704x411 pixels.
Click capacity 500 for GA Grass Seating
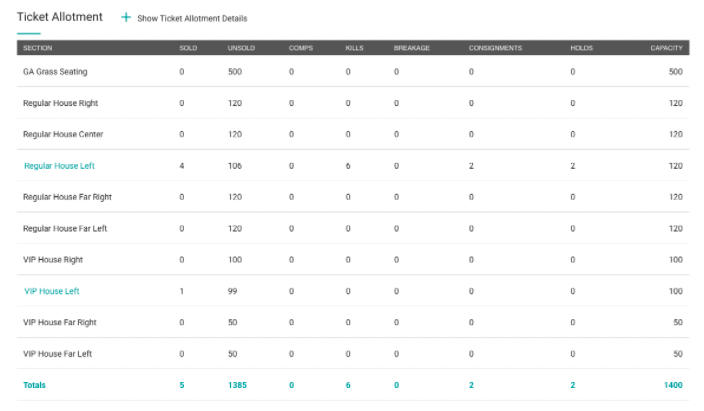click(676, 72)
